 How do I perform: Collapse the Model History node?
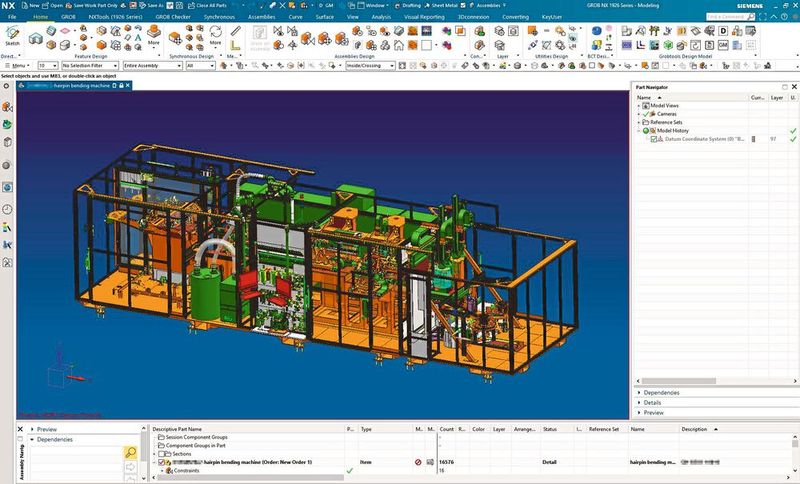[x=639, y=131]
